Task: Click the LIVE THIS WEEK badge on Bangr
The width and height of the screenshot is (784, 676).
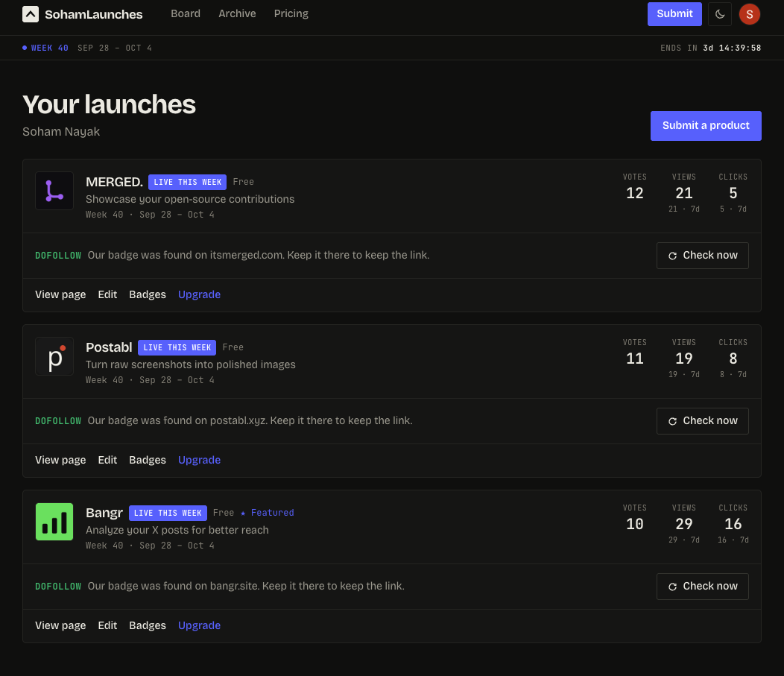Action: point(168,513)
